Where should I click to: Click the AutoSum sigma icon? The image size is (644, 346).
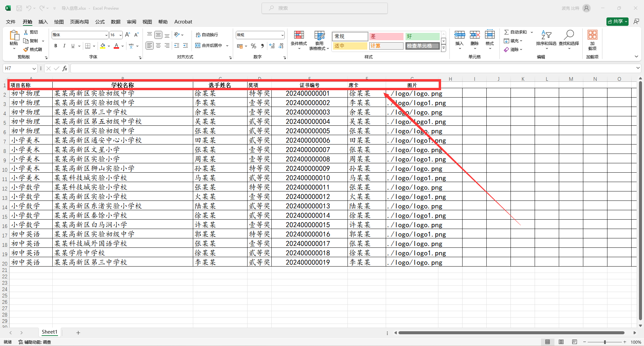[x=506, y=32]
